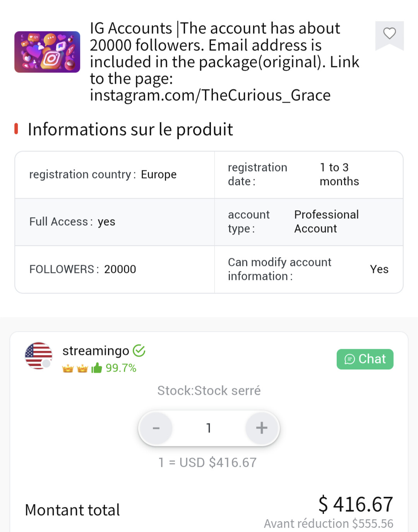Viewport: 418px width, 532px height.
Task: Click the seller's US flag avatar
Action: [x=38, y=355]
